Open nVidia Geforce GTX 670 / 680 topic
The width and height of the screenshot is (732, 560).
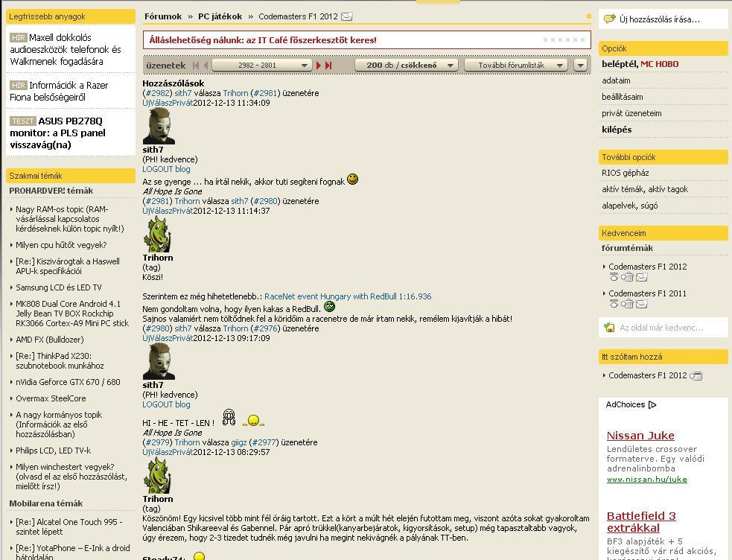(x=68, y=382)
